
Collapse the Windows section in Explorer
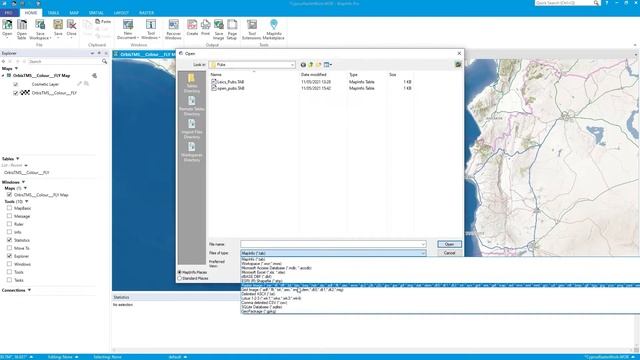tap(23, 182)
